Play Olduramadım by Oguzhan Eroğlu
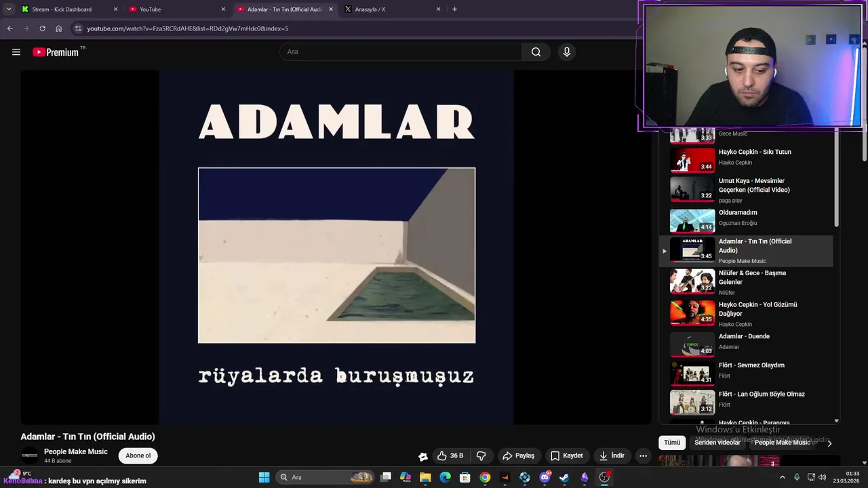The image size is (868, 488). 746,220
